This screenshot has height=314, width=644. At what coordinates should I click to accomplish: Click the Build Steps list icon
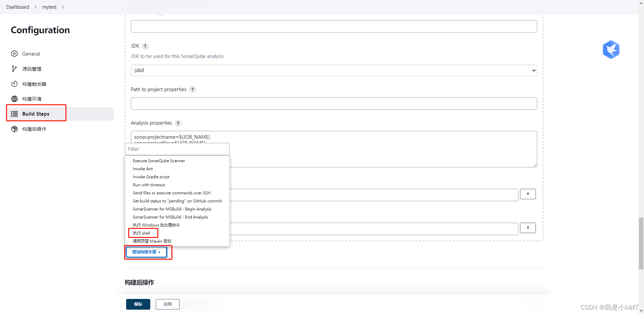14,114
